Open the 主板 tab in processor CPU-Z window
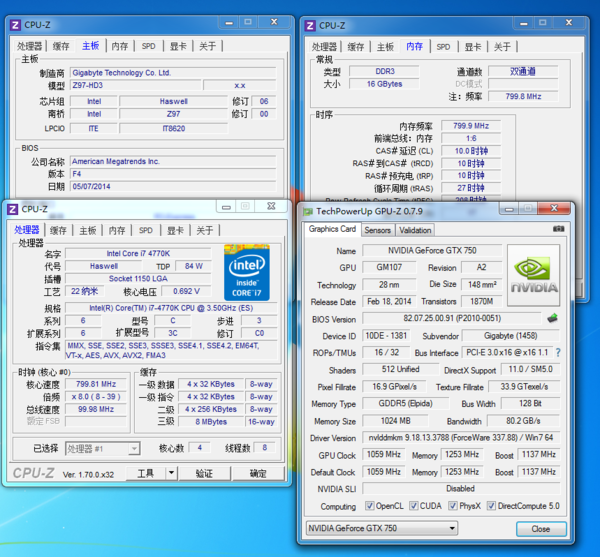 click(x=88, y=230)
